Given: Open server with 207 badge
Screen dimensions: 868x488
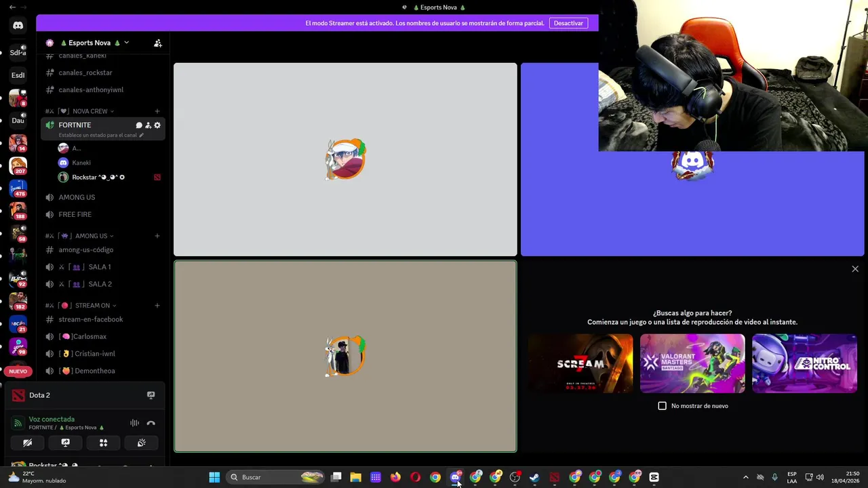Looking at the screenshot, I should tap(18, 165).
